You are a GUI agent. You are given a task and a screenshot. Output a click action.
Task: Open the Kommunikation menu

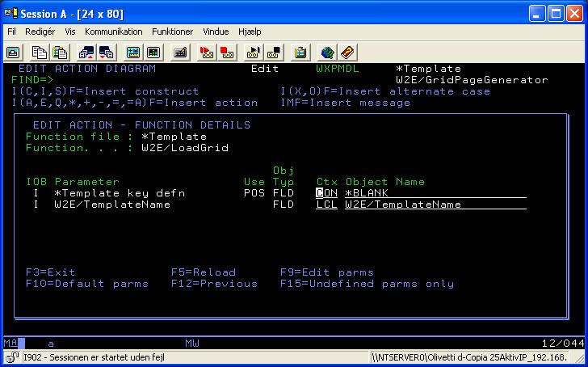point(114,32)
